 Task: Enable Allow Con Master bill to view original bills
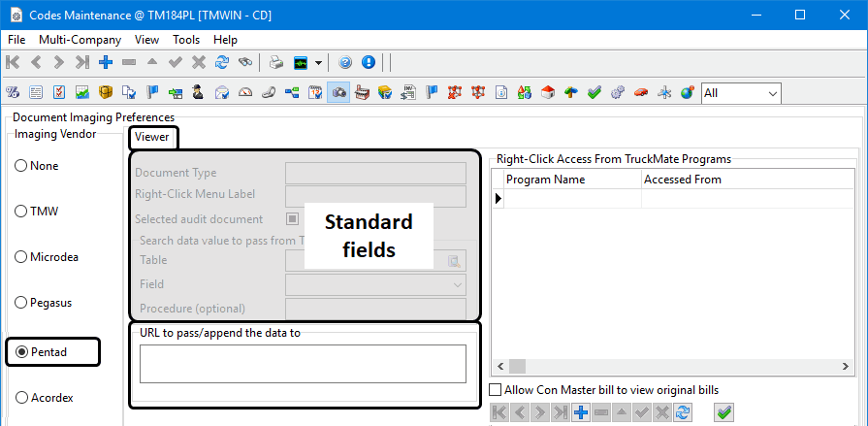(496, 390)
